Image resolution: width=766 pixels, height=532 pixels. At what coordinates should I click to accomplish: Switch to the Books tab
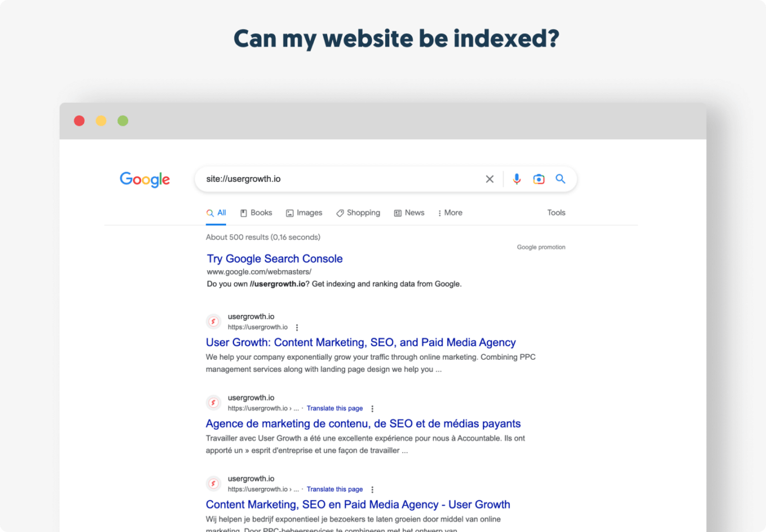point(256,213)
